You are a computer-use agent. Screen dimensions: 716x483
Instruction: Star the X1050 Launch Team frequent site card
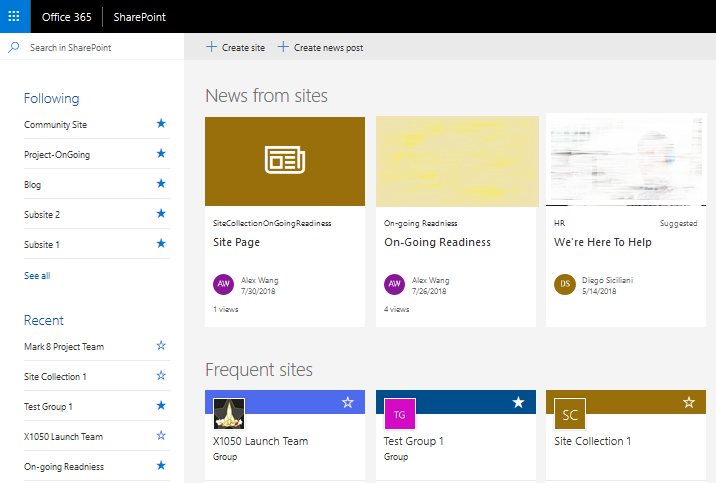(347, 402)
